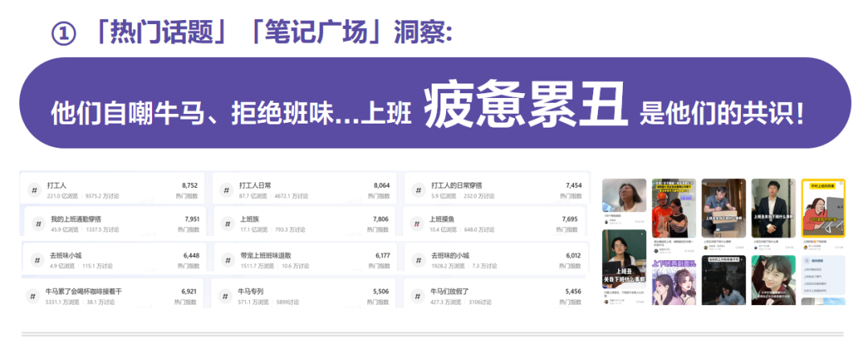Click the hot index value 6,177
This screenshot has width=868, height=354.
(383, 255)
